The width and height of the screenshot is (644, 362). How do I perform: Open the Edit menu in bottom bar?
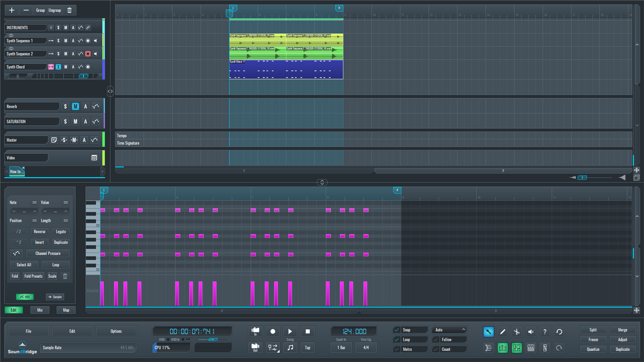pyautogui.click(x=72, y=331)
